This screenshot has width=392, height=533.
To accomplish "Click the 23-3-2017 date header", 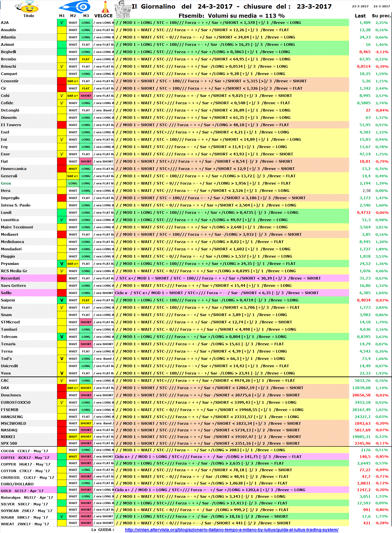I will pyautogui.click(x=360, y=6).
